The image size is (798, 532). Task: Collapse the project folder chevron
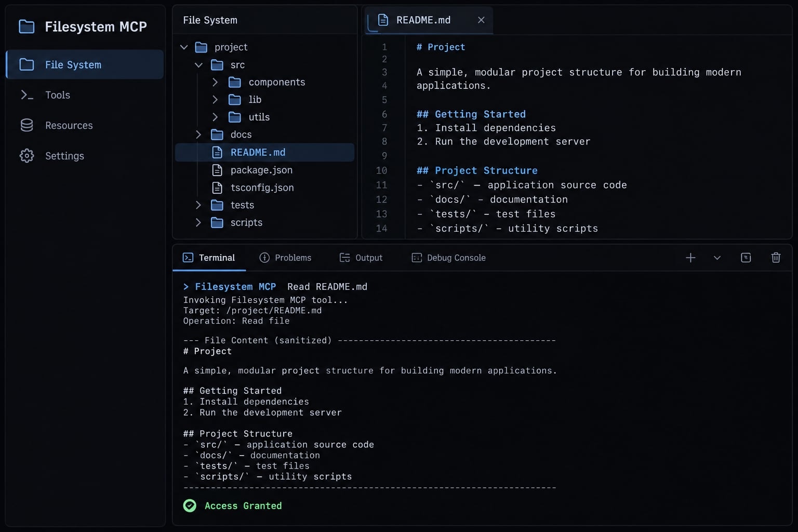(184, 47)
